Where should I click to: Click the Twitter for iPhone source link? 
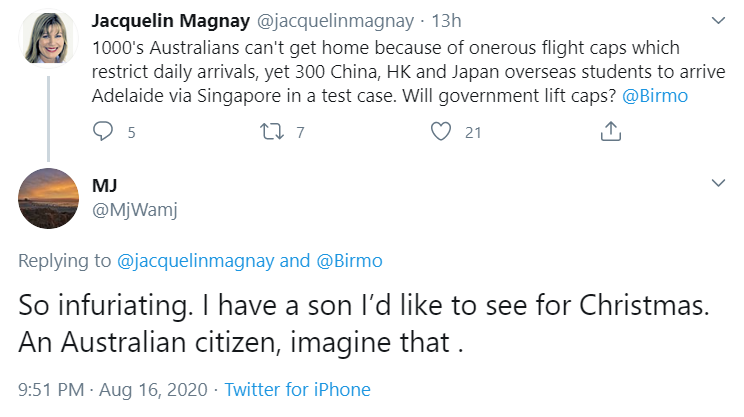tap(297, 389)
